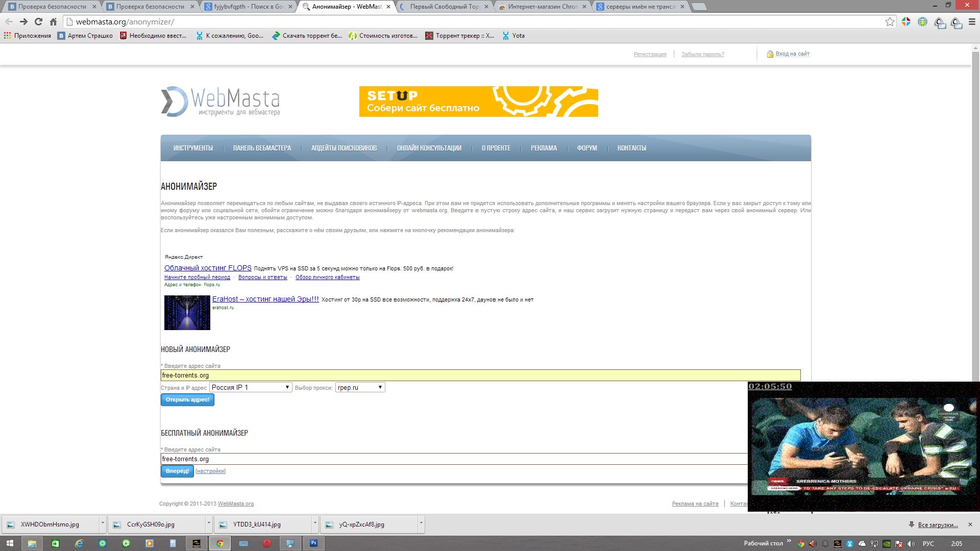Expand the 'Россия IP 1' country dropdown
This screenshot has width=980, height=551.
click(x=251, y=387)
